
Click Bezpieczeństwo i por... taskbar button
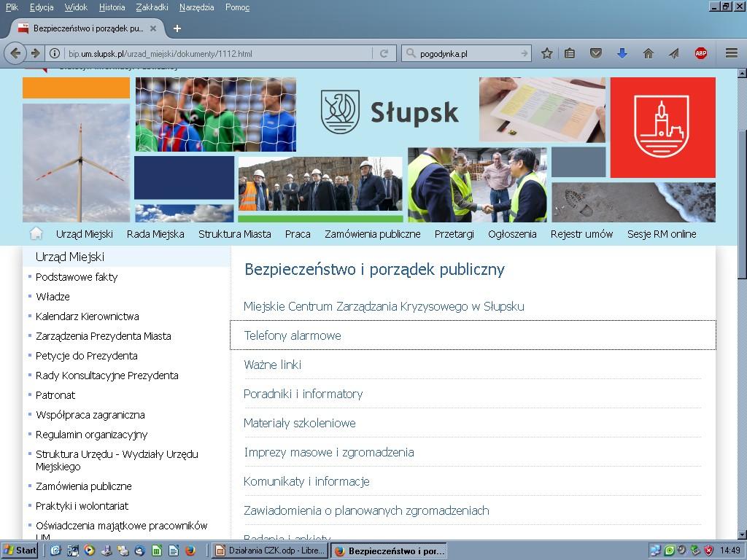pyautogui.click(x=389, y=551)
